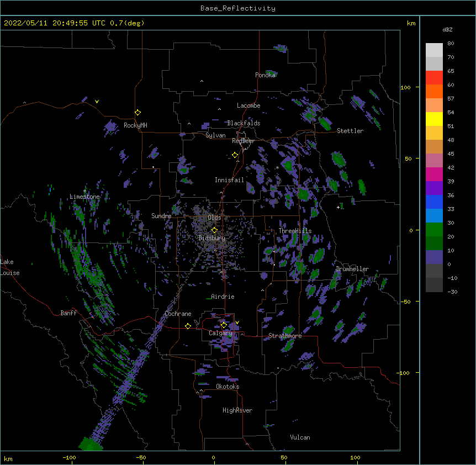Select the Innisfail city label
This screenshot has height=465, width=476.
coord(229,180)
